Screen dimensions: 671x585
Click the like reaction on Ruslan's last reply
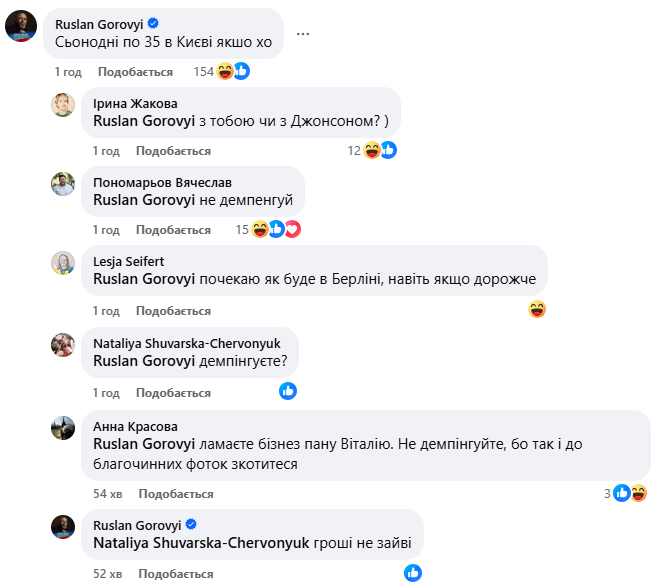click(x=413, y=573)
